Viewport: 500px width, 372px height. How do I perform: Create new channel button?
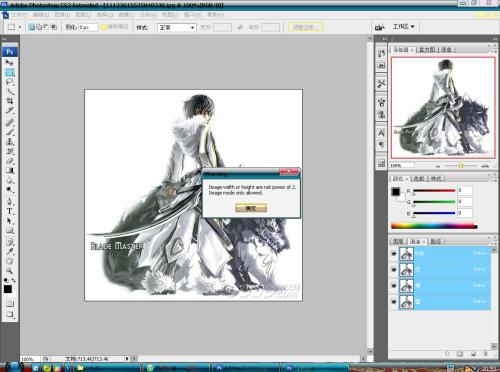tap(473, 354)
